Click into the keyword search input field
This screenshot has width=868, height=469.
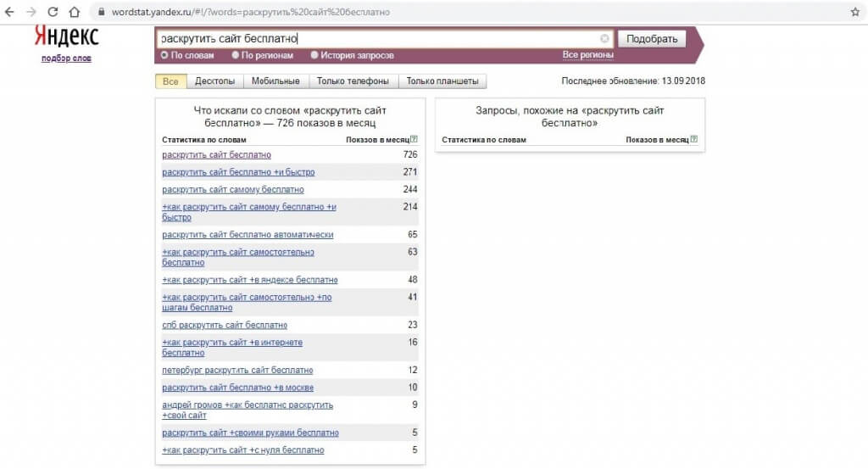(x=377, y=39)
